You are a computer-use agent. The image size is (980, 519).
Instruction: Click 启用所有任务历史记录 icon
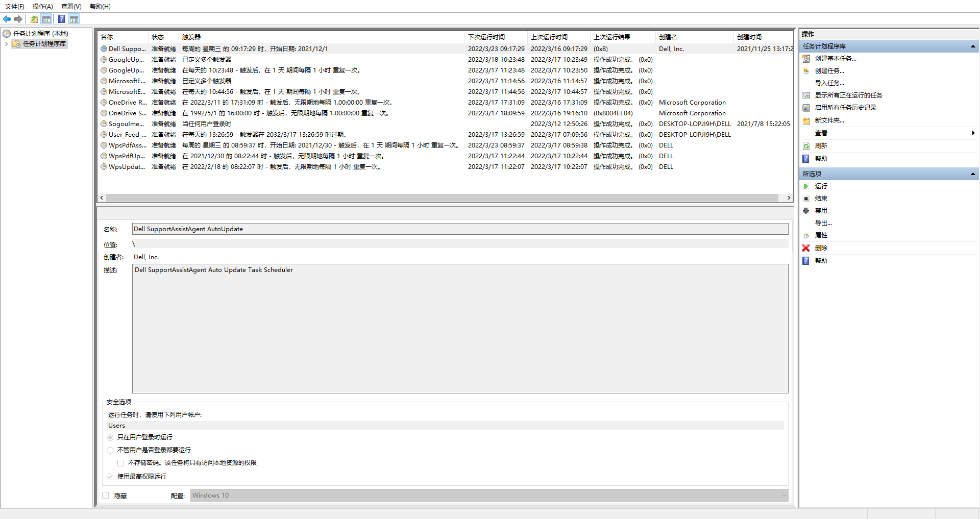click(x=806, y=108)
